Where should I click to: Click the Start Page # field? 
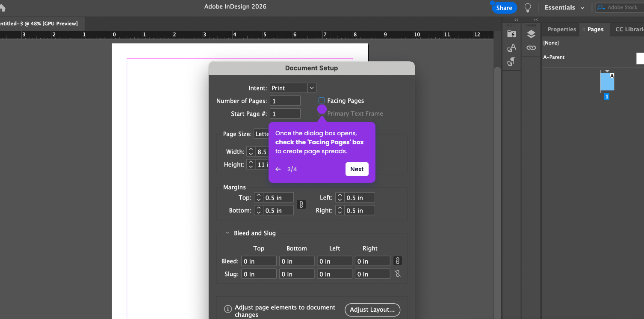point(285,113)
